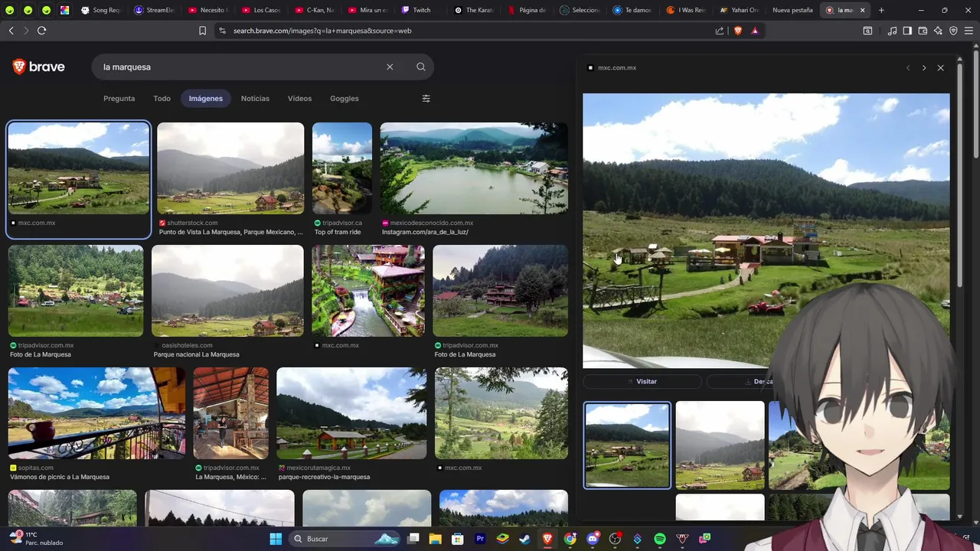Open Brave Shields lion icon

coord(738,31)
